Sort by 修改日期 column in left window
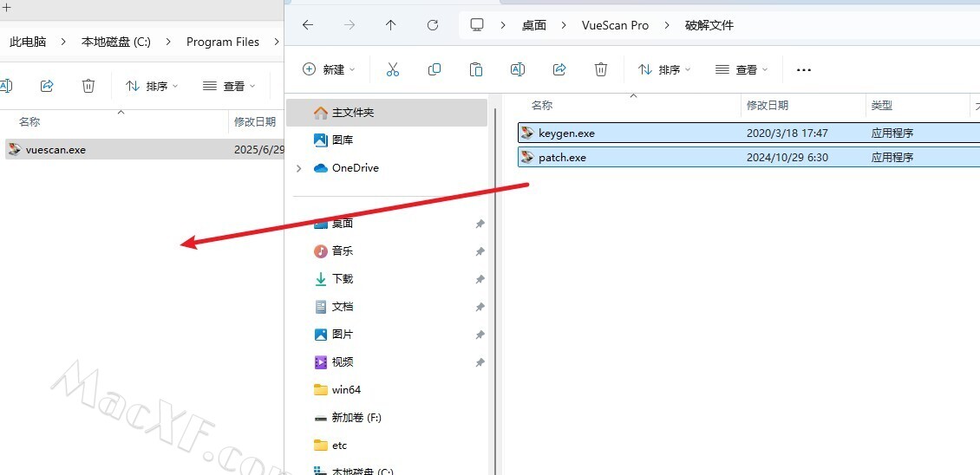 [x=256, y=122]
